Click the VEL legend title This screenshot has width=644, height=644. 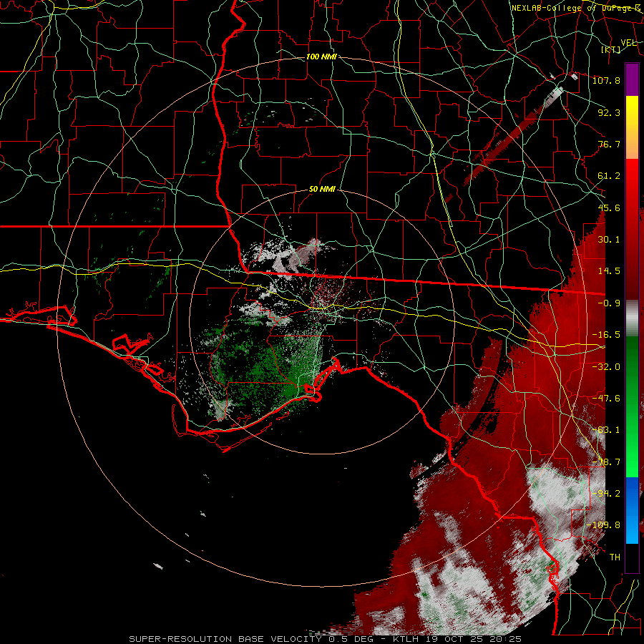pyautogui.click(x=629, y=43)
